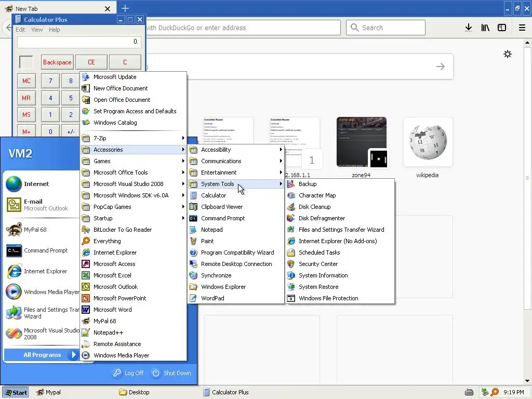Open Edit menu in Calculator Plus
Viewport: 532px width, 399px height.
coord(20,30)
